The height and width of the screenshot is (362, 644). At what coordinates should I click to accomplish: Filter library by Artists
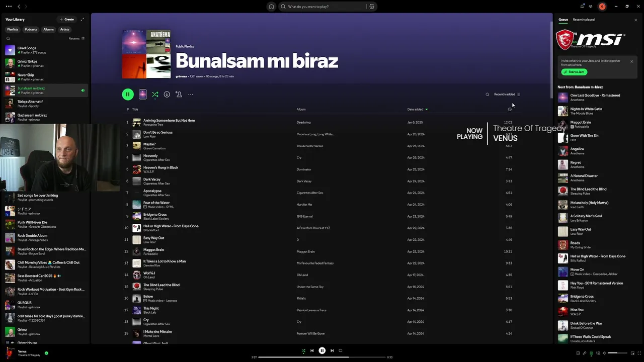(x=65, y=29)
